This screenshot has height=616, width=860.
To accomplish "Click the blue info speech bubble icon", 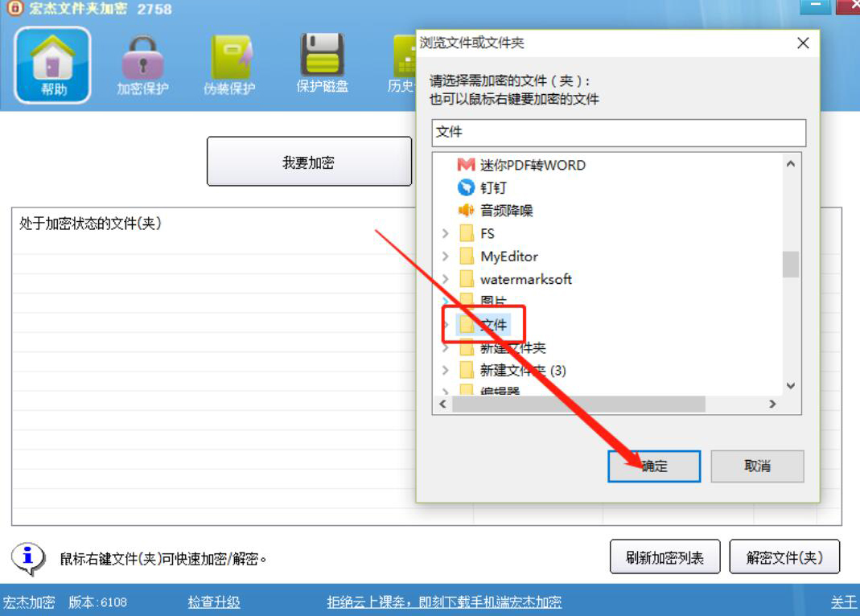I will tap(28, 558).
